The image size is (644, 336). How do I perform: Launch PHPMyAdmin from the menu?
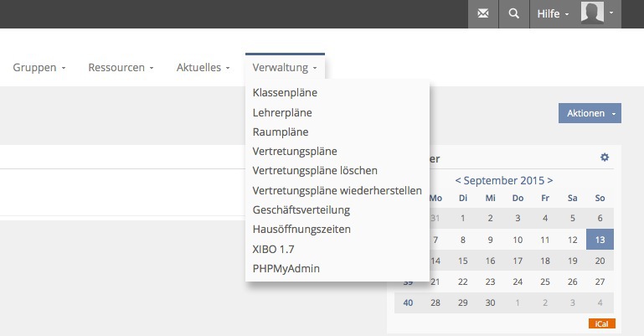pyautogui.click(x=286, y=268)
